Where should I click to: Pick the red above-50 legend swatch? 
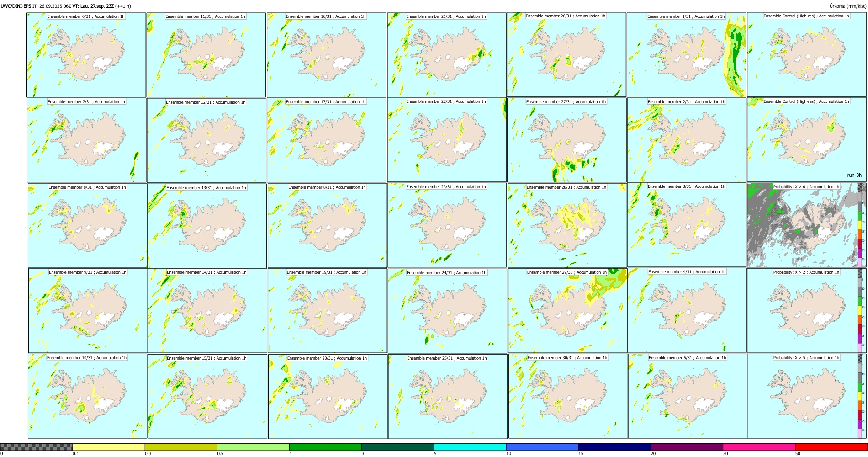coord(831,447)
